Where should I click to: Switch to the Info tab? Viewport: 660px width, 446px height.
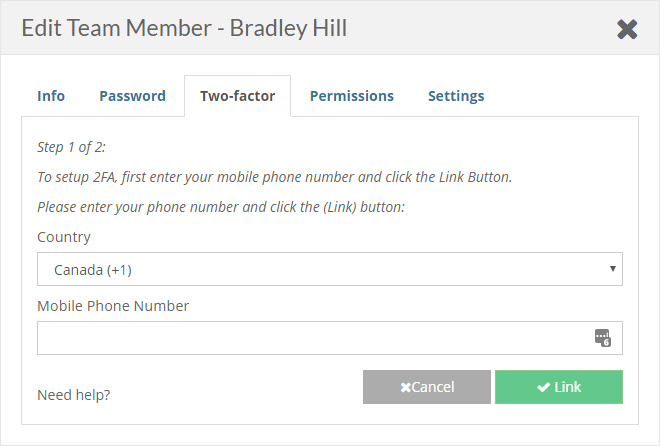click(51, 96)
